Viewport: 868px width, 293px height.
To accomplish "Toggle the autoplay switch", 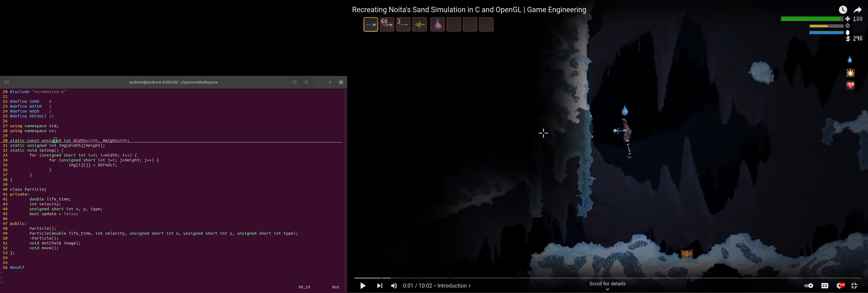I will pos(808,286).
